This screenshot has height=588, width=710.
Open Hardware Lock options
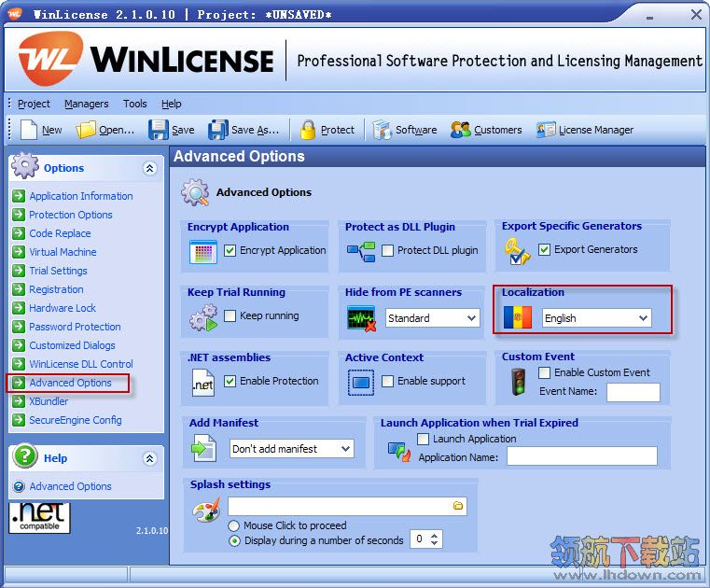(63, 308)
